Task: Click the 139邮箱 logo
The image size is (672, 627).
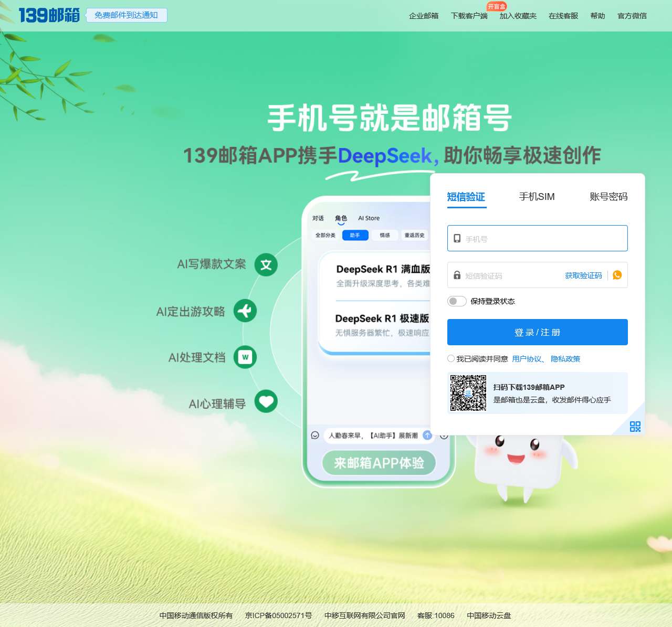Action: [x=49, y=15]
